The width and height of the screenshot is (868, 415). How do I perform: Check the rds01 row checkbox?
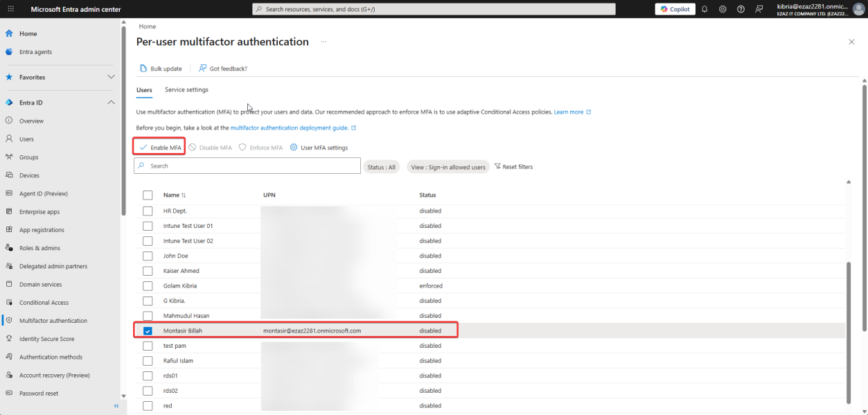click(x=148, y=376)
